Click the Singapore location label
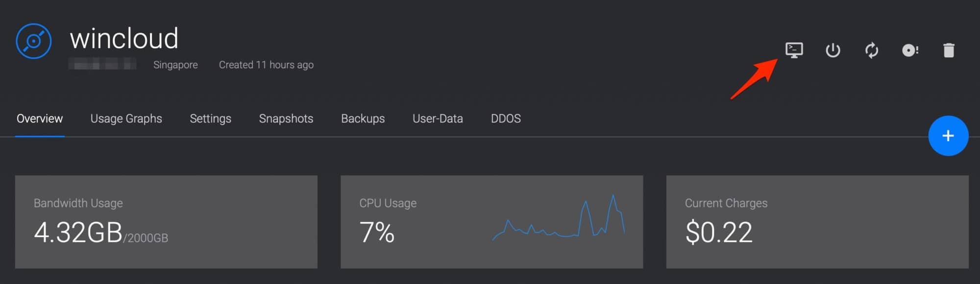The image size is (980, 284). pyautogui.click(x=175, y=65)
